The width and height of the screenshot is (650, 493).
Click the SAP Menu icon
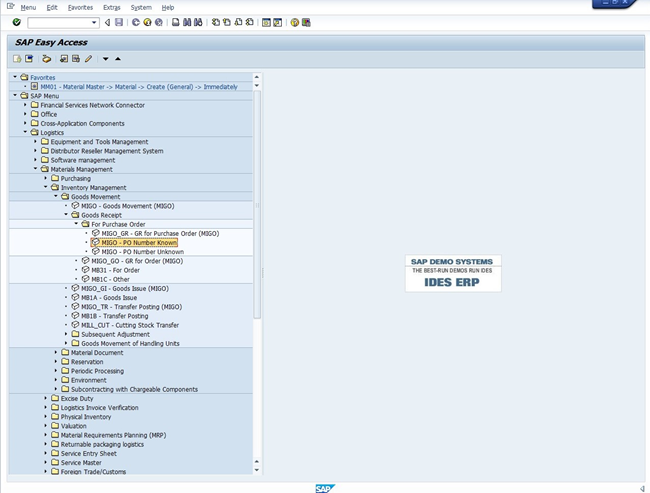pyautogui.click(x=29, y=59)
